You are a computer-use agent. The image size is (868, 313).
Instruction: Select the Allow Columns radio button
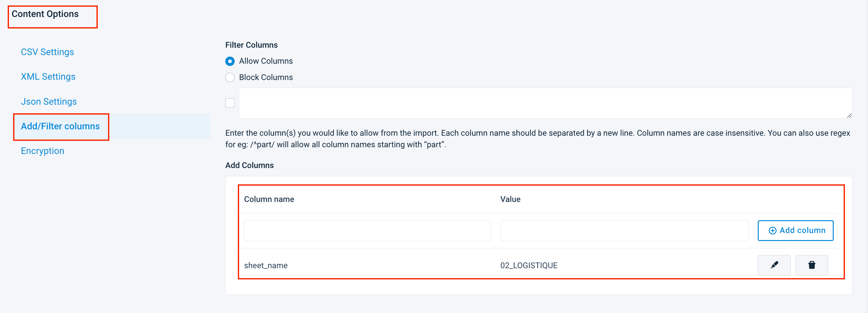pyautogui.click(x=230, y=61)
